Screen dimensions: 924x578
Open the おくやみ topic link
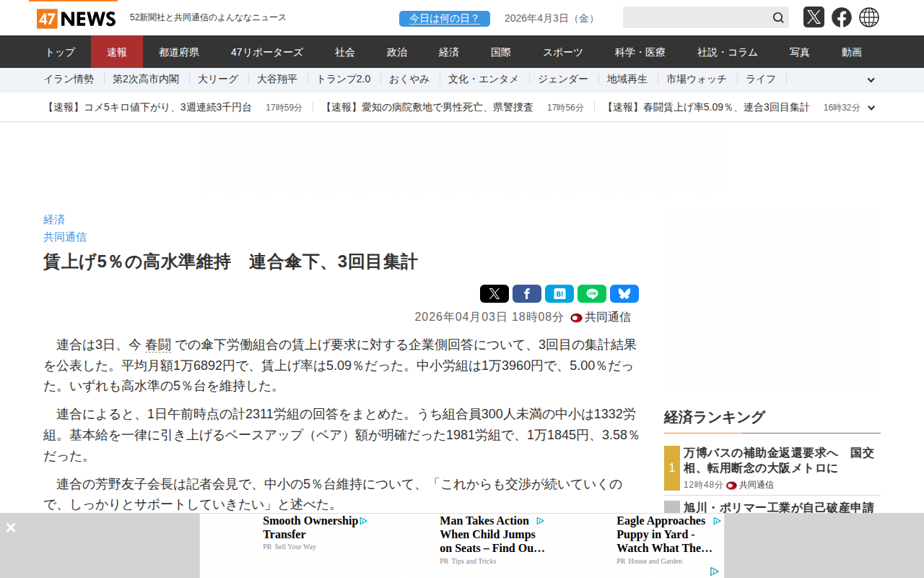(x=409, y=79)
